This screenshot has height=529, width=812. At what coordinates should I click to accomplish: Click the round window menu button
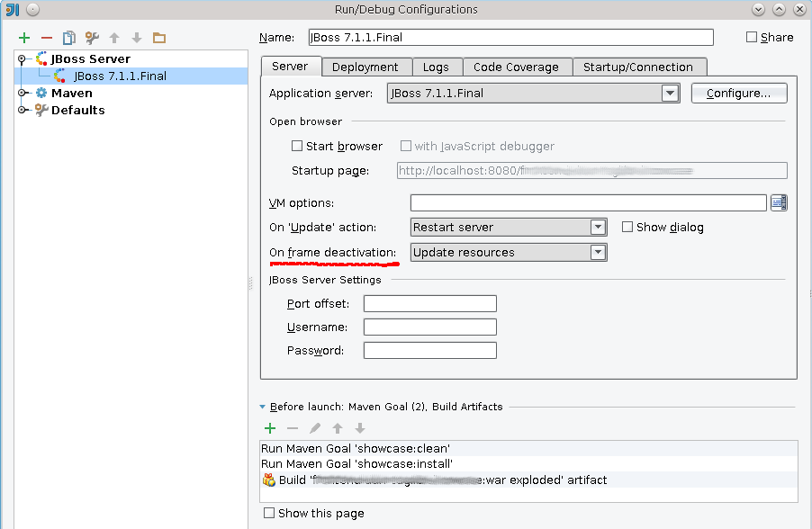32,9
